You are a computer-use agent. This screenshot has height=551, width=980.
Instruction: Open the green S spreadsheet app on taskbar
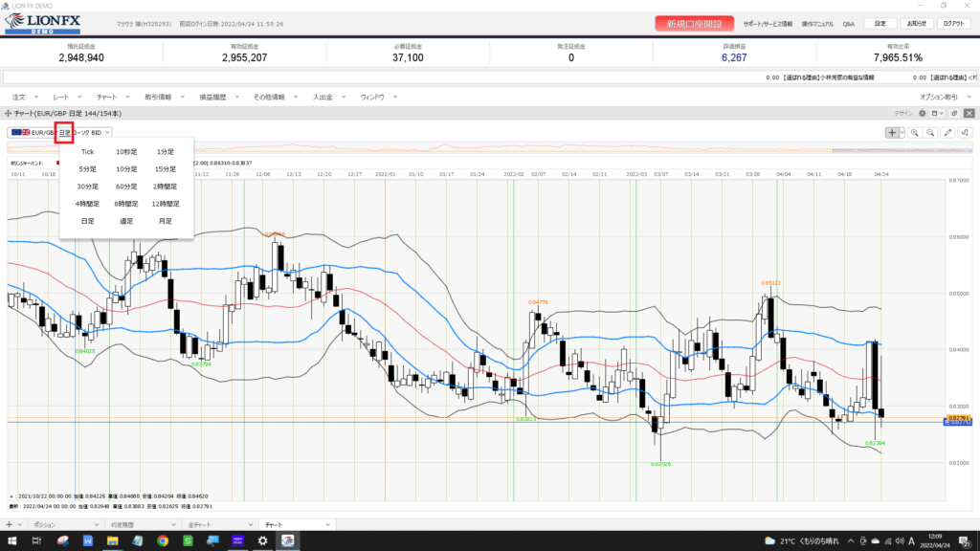point(188,541)
